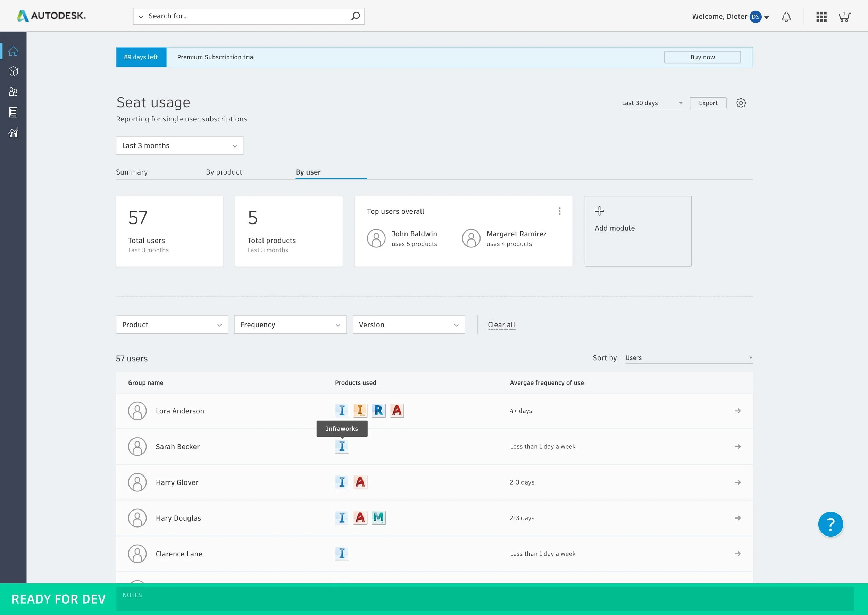
Task: Open the shopping cart icon
Action: point(844,17)
